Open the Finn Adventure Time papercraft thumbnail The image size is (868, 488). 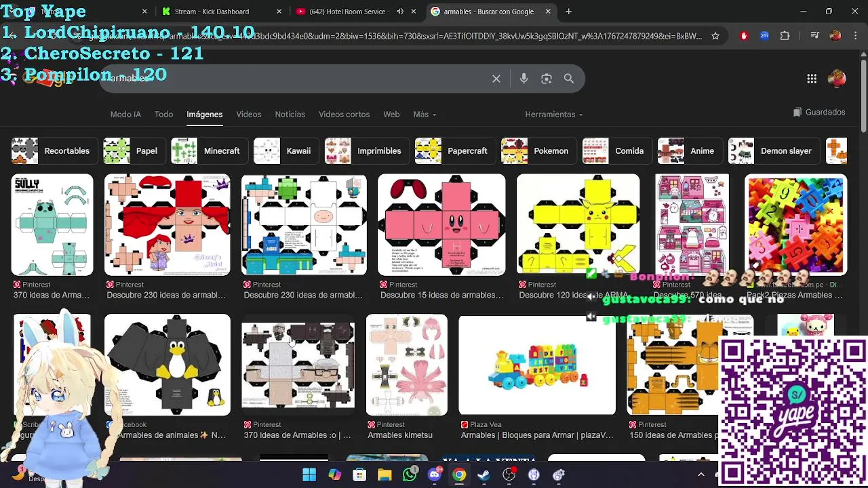point(304,225)
